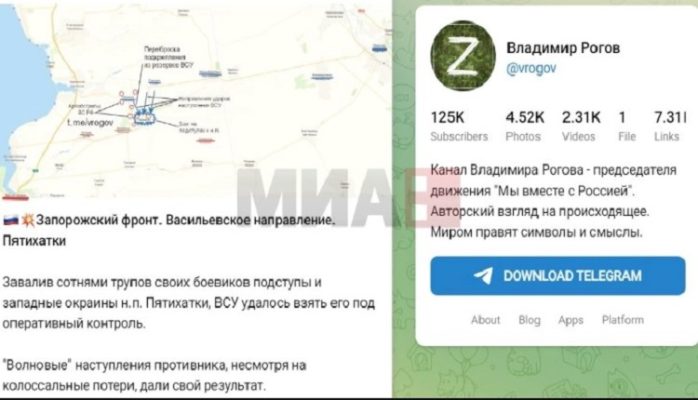
Task: Select the 125K Subscribers counter
Action: click(459, 126)
